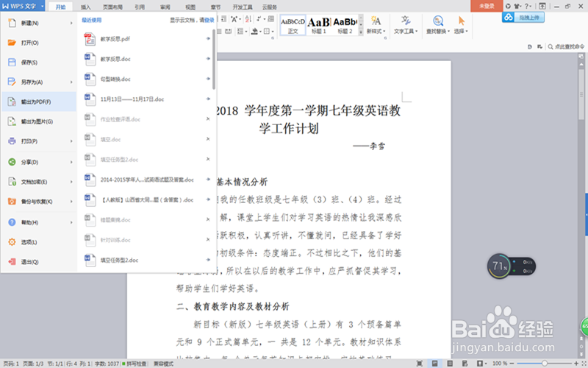Viewport: 588px width, 368px height.
Task: Pin 教学反思.pdf in recent list
Action: coord(208,39)
